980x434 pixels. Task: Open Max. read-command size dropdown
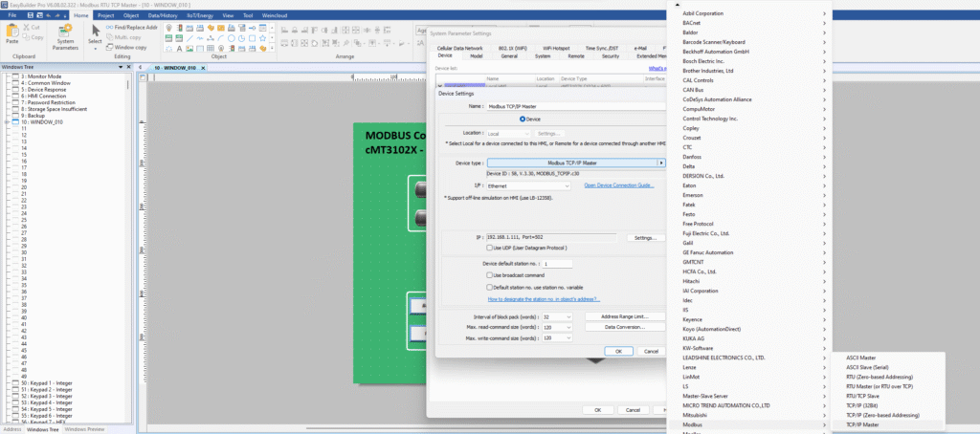click(x=557, y=327)
